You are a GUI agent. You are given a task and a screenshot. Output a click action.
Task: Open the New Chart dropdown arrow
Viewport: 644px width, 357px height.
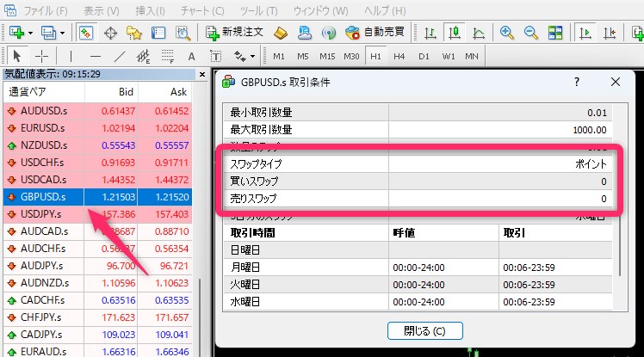click(x=30, y=33)
